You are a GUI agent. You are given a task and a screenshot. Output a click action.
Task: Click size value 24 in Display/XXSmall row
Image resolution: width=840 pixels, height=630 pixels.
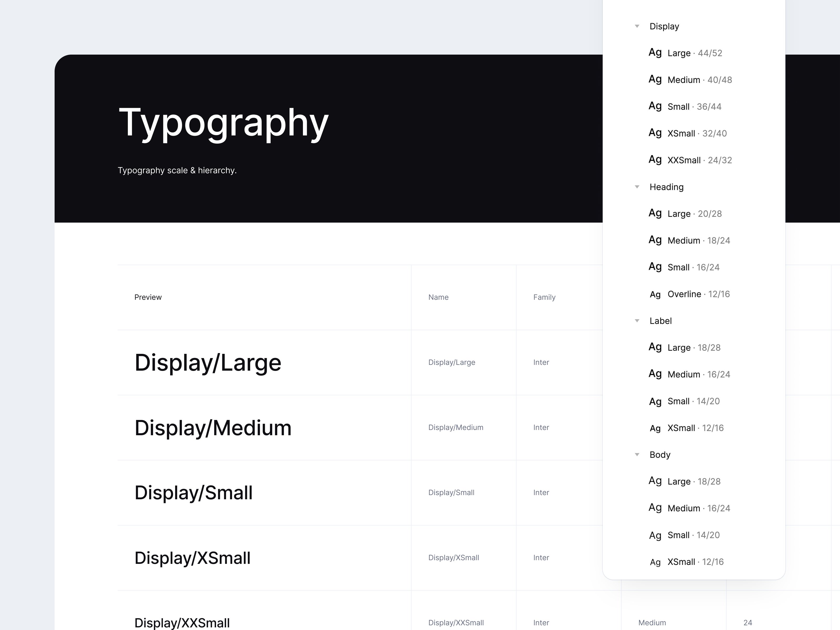(x=748, y=623)
